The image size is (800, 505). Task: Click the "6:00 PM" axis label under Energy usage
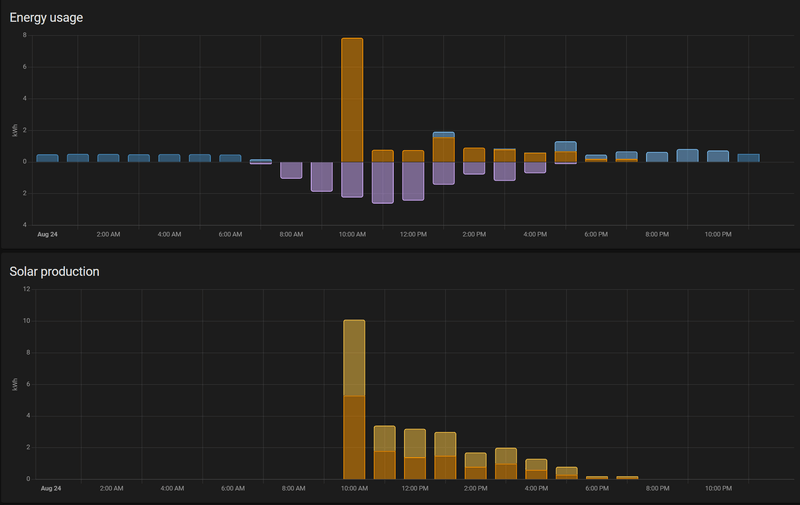(x=596, y=235)
